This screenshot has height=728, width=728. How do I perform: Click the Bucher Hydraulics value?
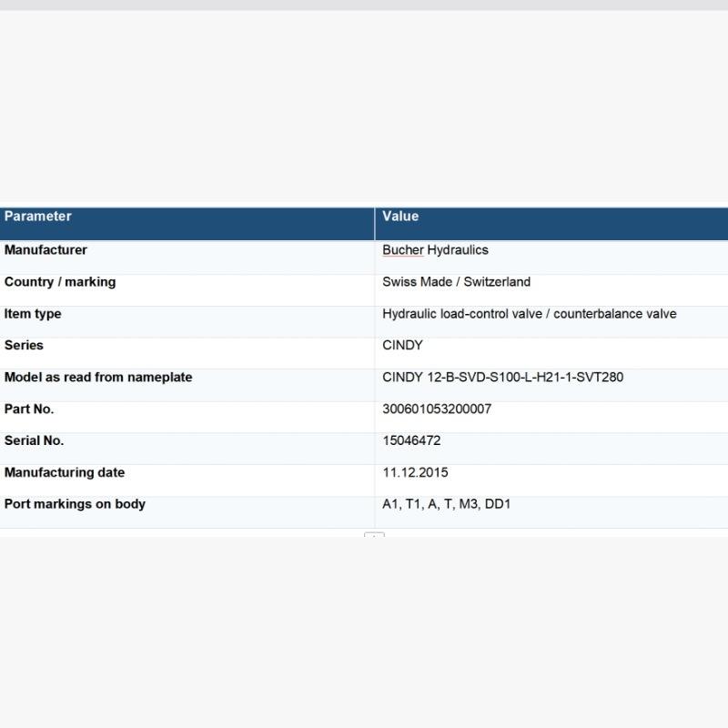click(x=435, y=249)
